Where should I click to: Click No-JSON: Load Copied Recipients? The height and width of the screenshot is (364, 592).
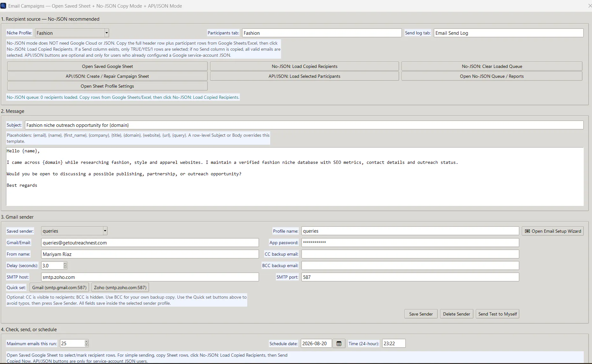pyautogui.click(x=304, y=66)
